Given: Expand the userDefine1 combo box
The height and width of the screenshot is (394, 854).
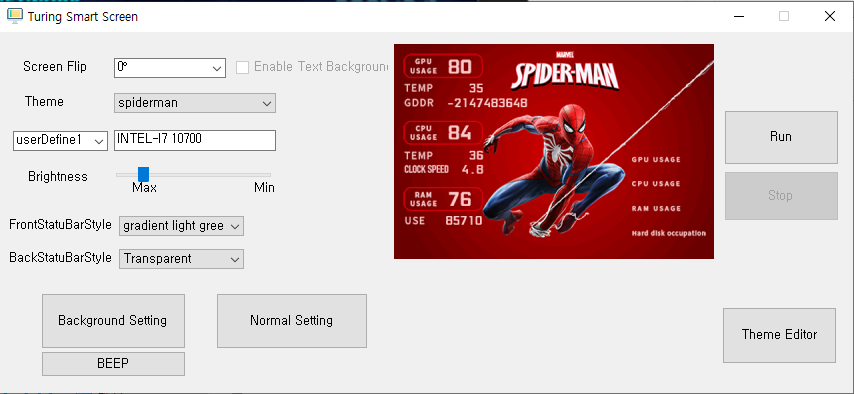Looking at the screenshot, I should coord(60,141).
